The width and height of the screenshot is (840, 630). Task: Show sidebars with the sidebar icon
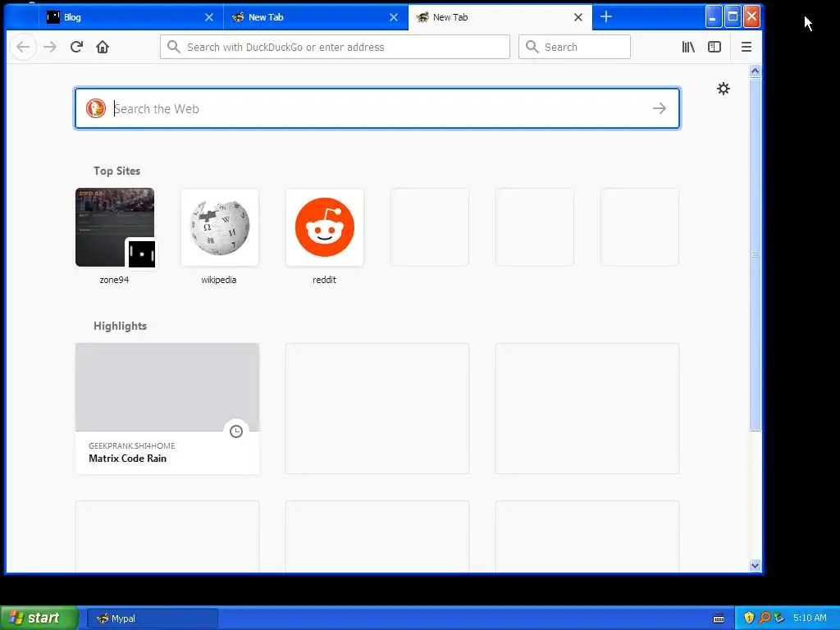point(714,47)
